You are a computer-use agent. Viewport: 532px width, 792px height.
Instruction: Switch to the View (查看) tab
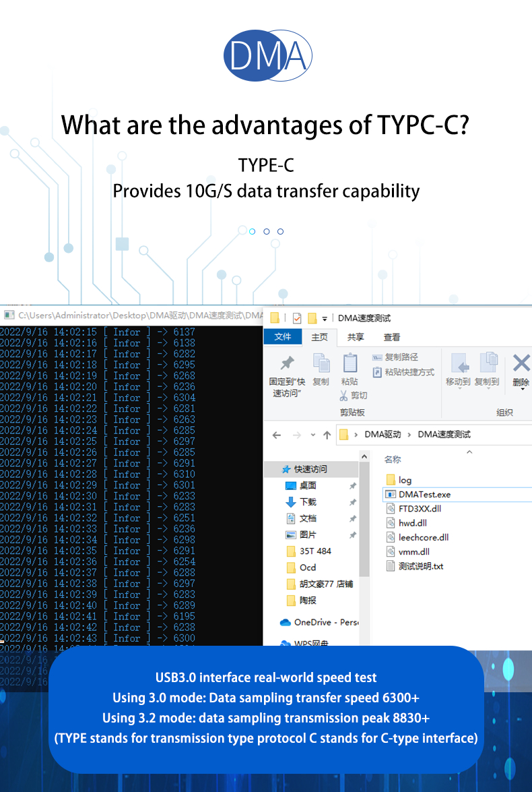tap(392, 337)
